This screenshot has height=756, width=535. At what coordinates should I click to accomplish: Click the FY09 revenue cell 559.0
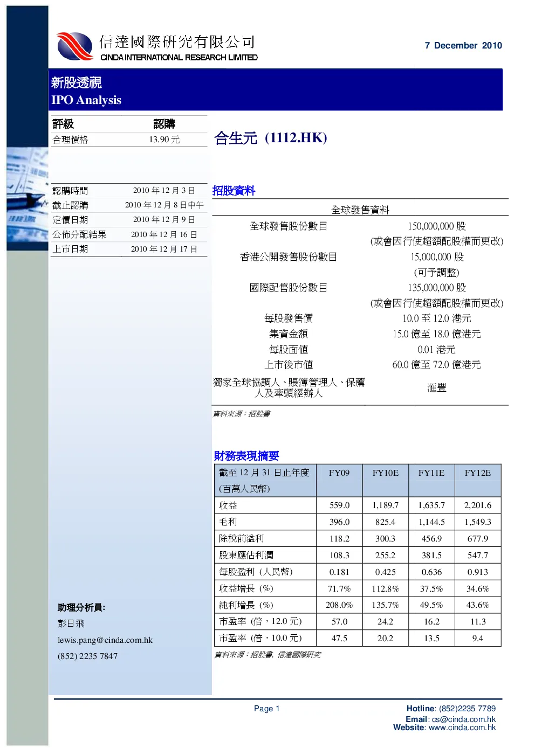click(x=339, y=505)
